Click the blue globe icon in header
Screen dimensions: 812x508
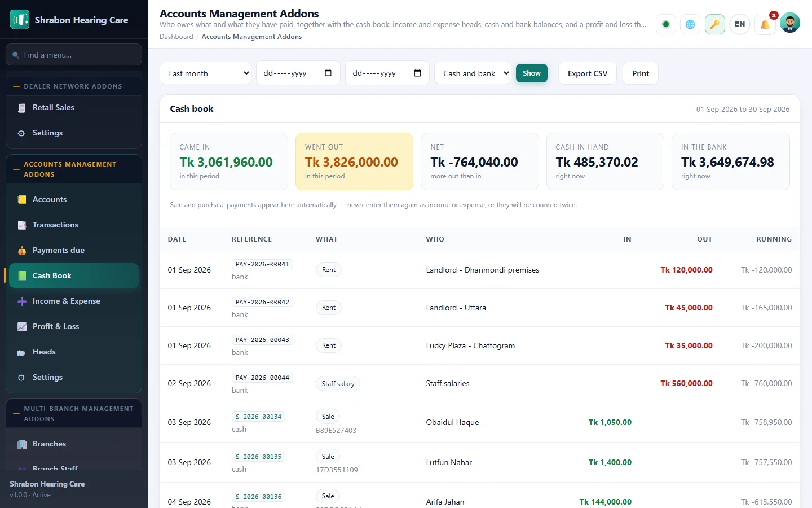point(690,24)
